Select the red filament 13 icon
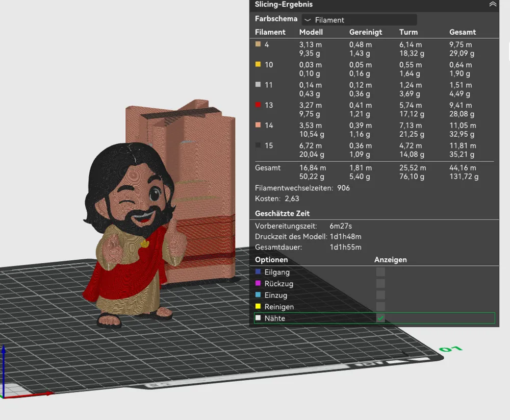 click(x=258, y=105)
